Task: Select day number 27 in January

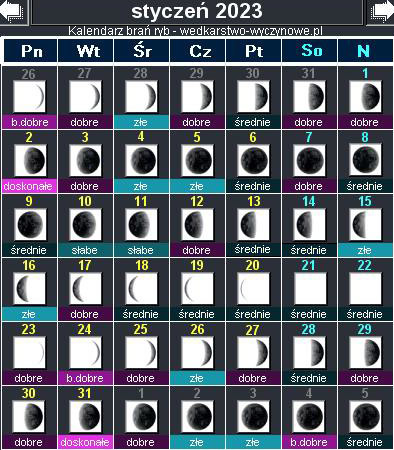Action: tap(252, 330)
